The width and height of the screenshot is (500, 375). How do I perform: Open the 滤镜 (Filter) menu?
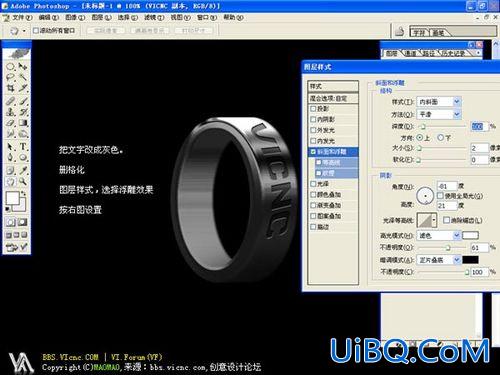pyautogui.click(x=154, y=17)
